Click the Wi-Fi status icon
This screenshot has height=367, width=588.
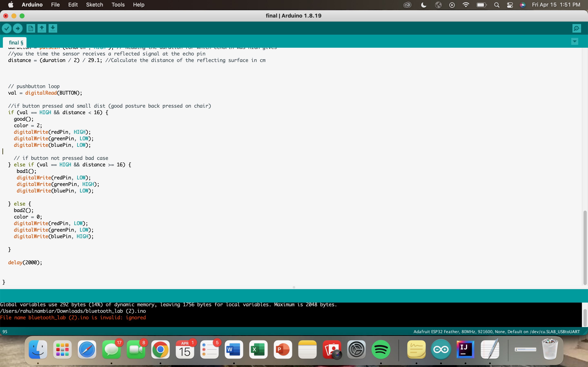click(x=466, y=5)
